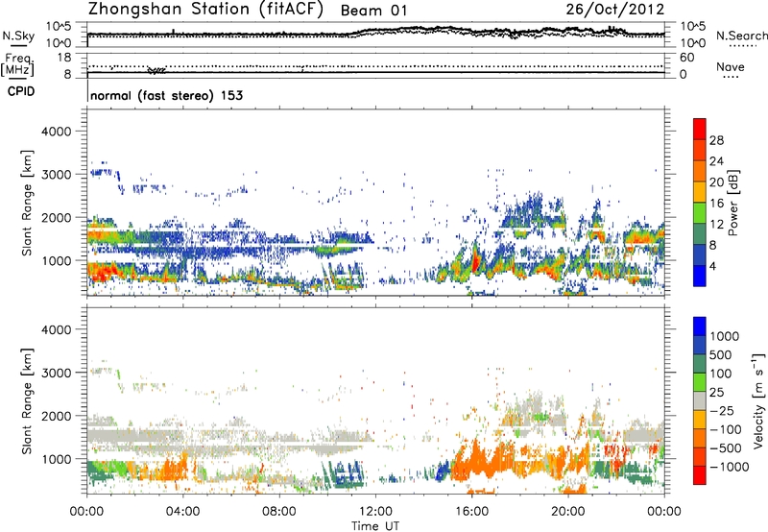Click the 'CPID' label
The height and width of the screenshot is (532, 768).
[x=21, y=91]
